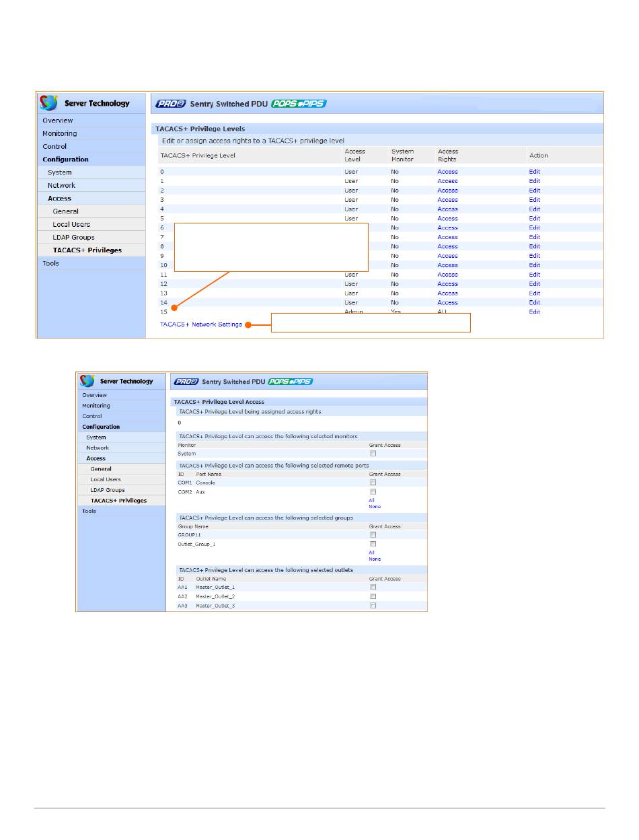This screenshot has width=639, height=840.
Task: Select Local Users in upper sidebar
Action: tap(71, 224)
